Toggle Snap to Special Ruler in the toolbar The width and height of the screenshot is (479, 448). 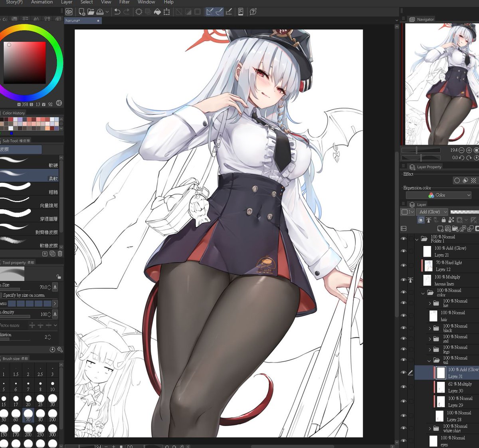(x=219, y=12)
